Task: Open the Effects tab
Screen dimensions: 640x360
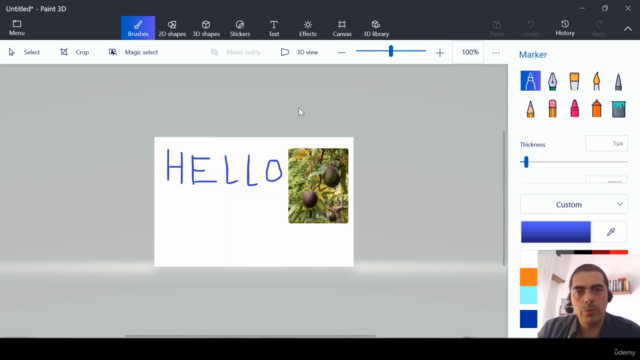Action: click(x=308, y=28)
